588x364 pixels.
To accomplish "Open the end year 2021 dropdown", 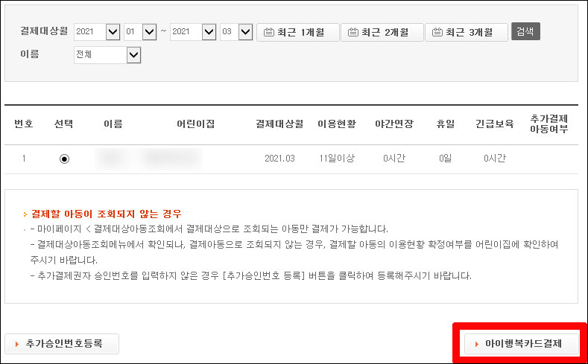I will tap(193, 32).
